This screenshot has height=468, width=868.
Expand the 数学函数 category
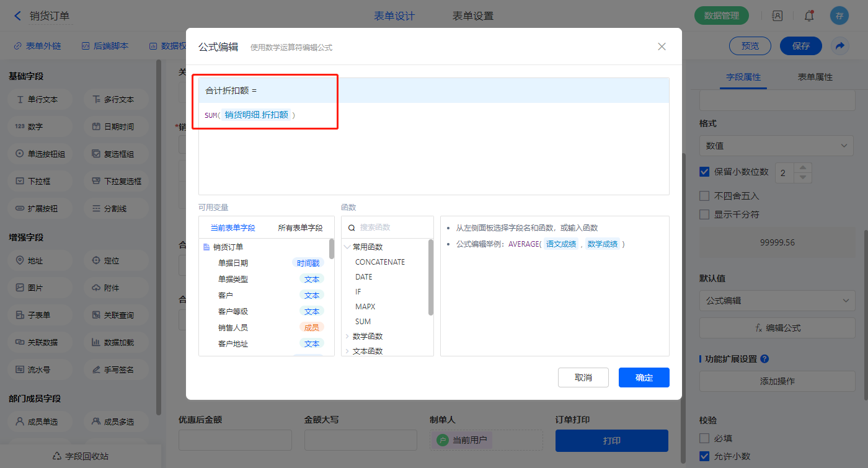368,337
